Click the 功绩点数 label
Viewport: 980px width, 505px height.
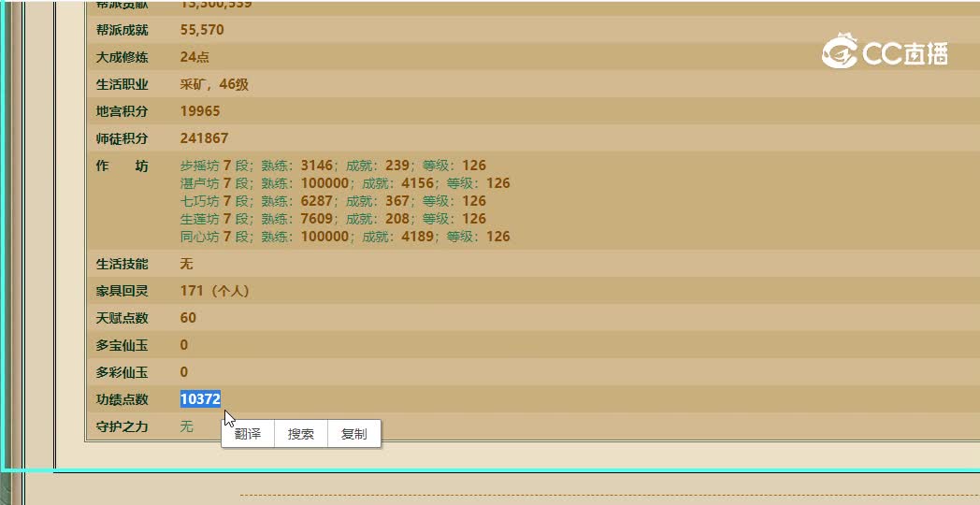coord(122,398)
